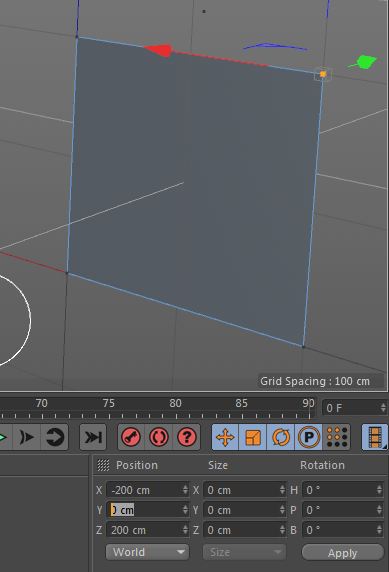Click the Size column header label

(218, 465)
